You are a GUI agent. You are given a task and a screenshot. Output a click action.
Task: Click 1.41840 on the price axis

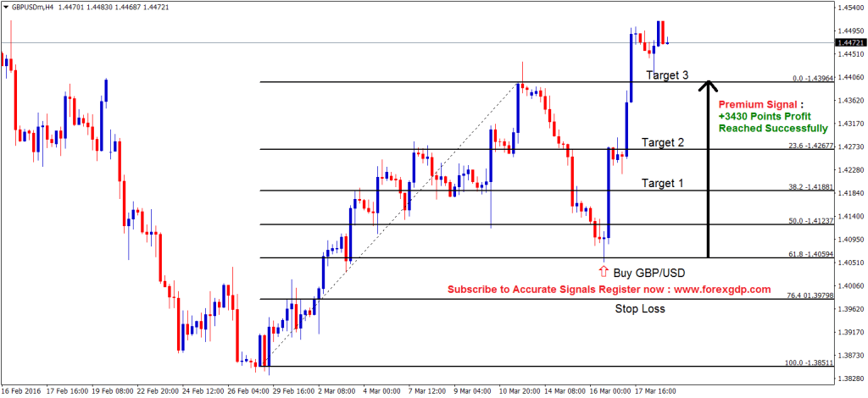point(851,193)
